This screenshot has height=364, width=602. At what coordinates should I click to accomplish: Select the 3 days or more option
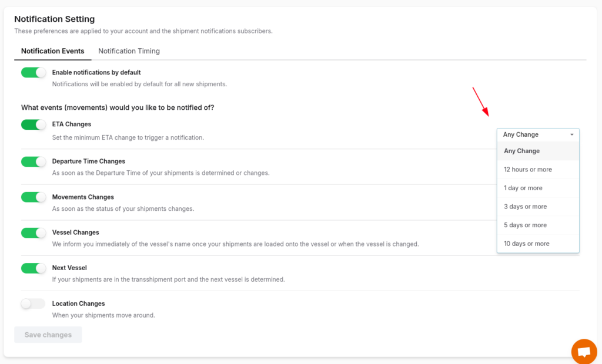525,207
